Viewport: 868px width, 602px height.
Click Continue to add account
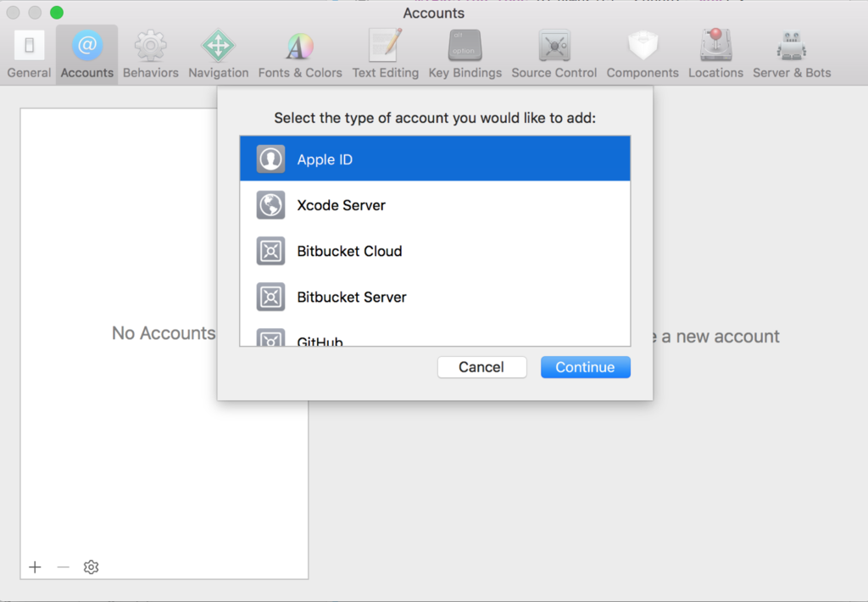(585, 367)
